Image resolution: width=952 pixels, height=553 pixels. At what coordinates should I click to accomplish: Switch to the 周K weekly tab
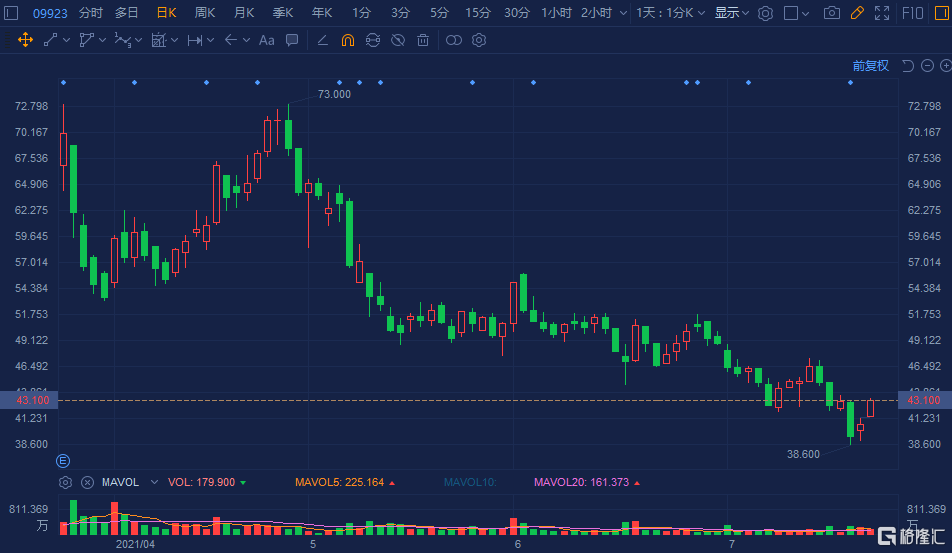(x=205, y=13)
